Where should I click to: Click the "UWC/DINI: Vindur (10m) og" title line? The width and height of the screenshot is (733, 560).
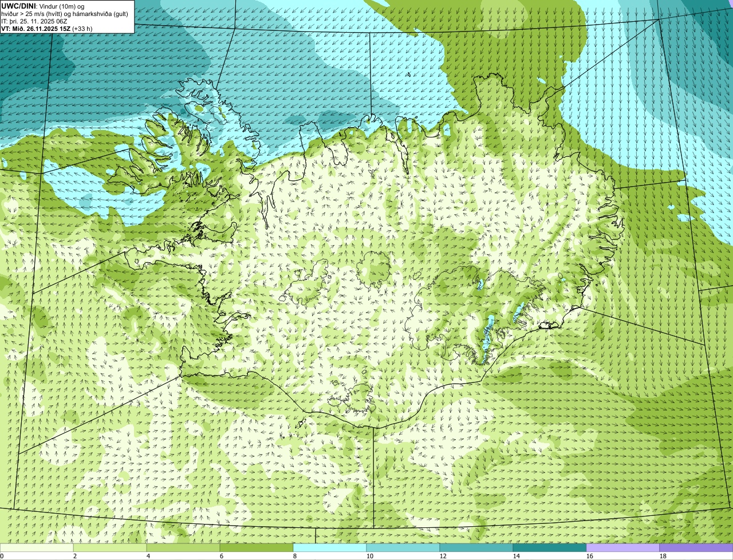[43, 6]
